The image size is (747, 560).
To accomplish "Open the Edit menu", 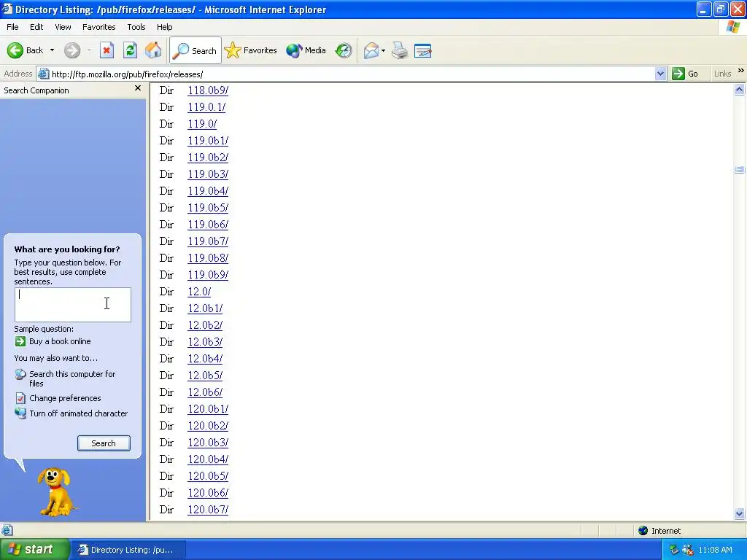I will (x=36, y=27).
